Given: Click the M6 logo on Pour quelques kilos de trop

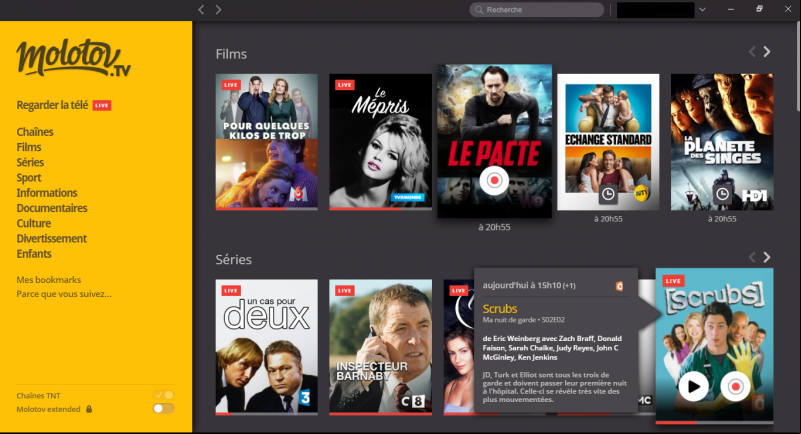Looking at the screenshot, I should click(298, 194).
